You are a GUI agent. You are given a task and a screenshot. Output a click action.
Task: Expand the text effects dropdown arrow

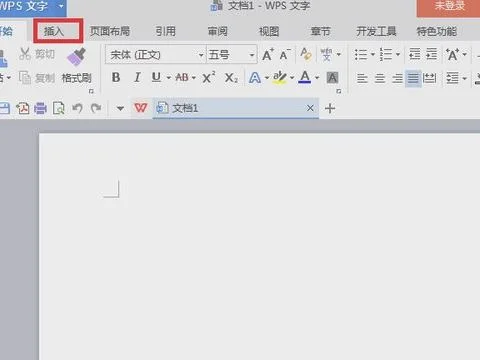[267, 78]
